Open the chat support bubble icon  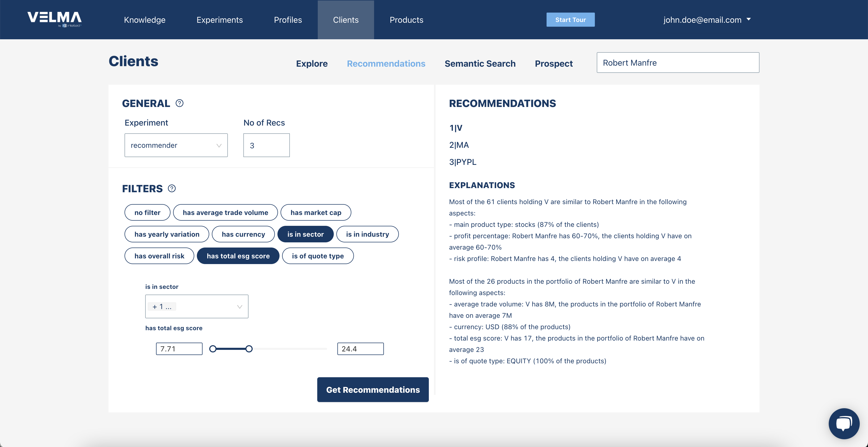tap(843, 423)
